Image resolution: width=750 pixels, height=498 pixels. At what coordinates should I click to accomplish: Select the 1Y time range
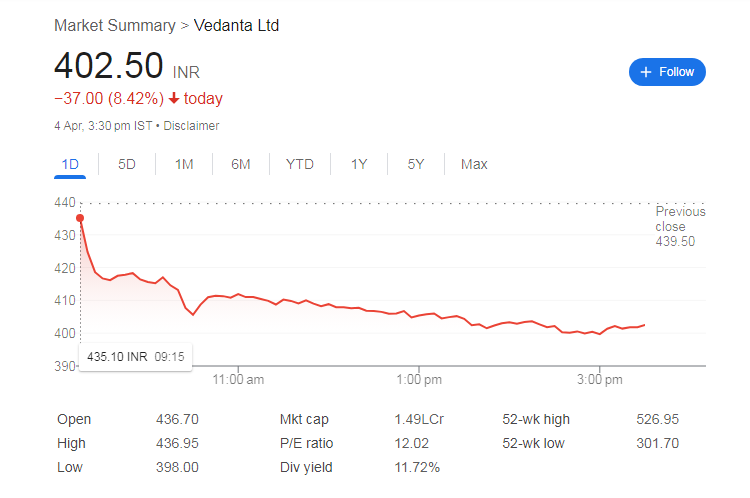[359, 164]
